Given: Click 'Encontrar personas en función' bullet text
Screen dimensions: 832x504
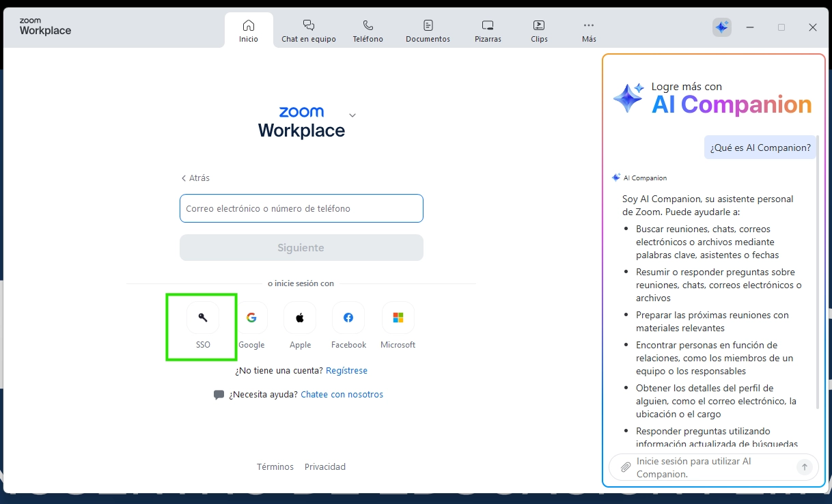Looking at the screenshot, I should (x=715, y=358).
